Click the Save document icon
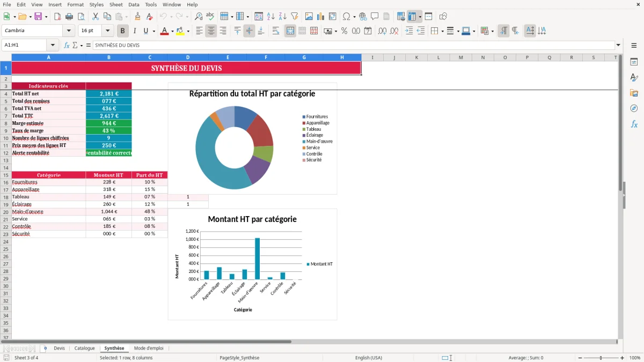 (38, 17)
